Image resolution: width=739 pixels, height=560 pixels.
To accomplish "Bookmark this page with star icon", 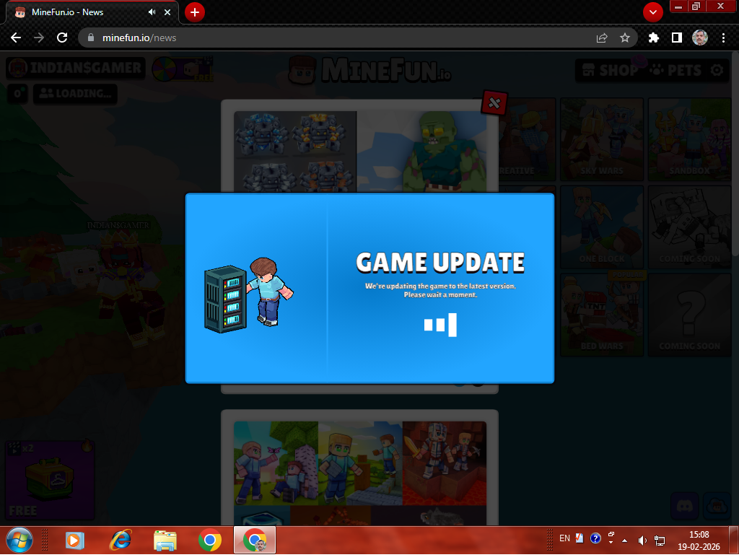I will tap(625, 38).
